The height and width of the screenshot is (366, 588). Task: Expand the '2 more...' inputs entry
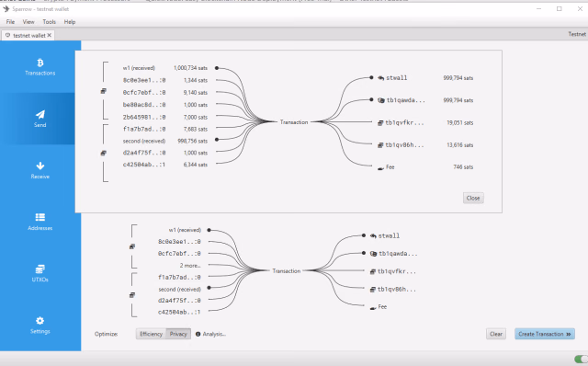[x=190, y=266]
